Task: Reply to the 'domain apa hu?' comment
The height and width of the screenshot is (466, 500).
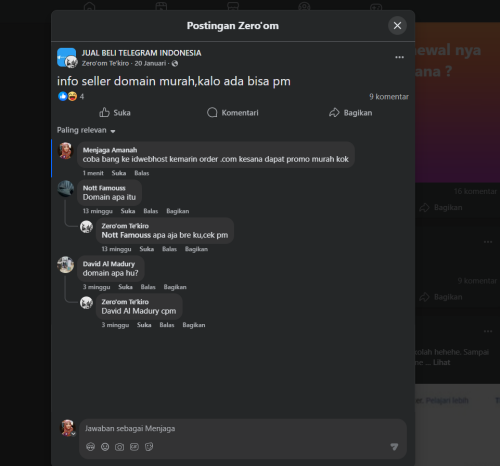Action: point(148,287)
